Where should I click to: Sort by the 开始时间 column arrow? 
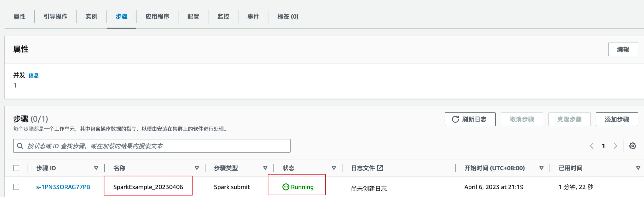point(541,168)
